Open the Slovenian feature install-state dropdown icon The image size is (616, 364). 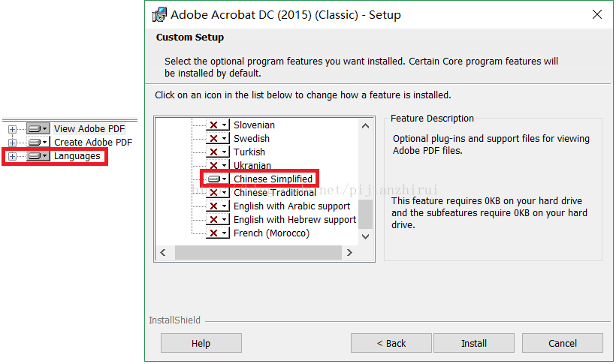217,125
